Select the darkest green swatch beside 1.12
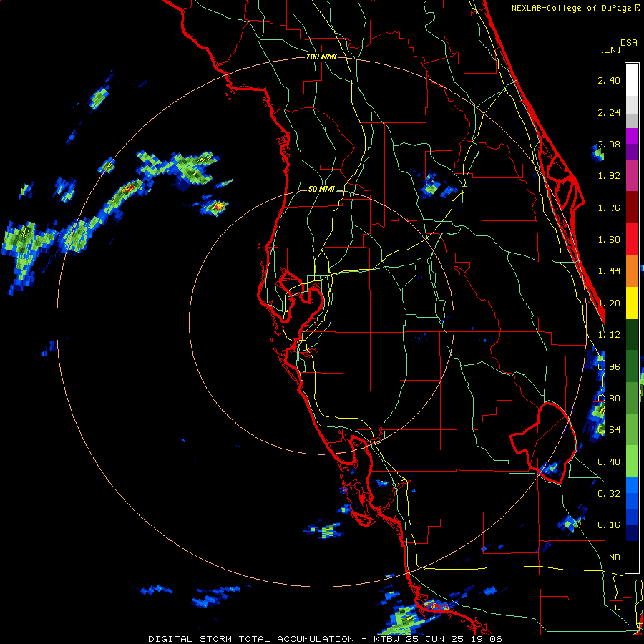The height and width of the screenshot is (644, 644). pos(632,334)
